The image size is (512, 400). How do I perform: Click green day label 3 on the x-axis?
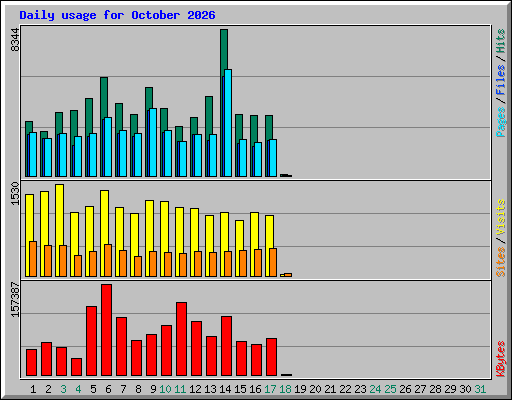pyautogui.click(x=63, y=389)
